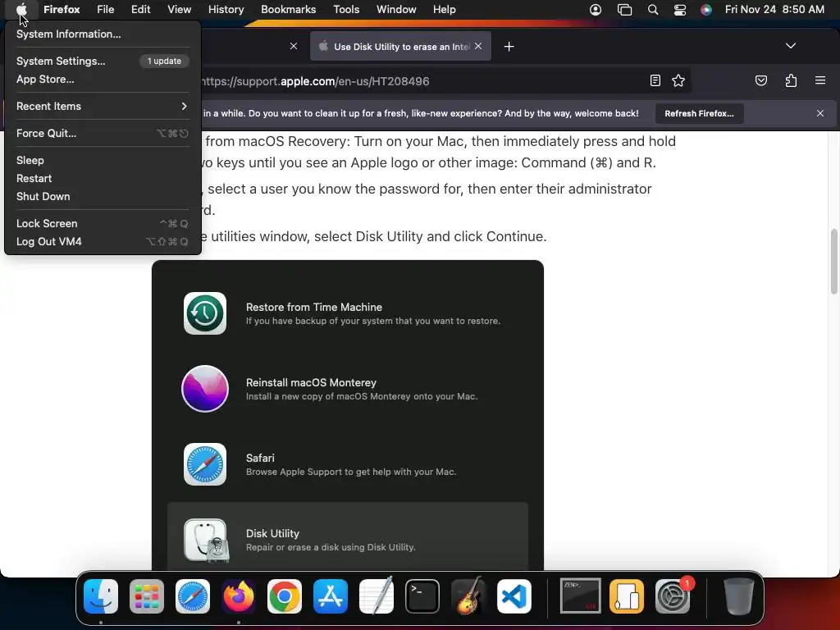Open the View menu
This screenshot has height=630, width=840.
179,10
